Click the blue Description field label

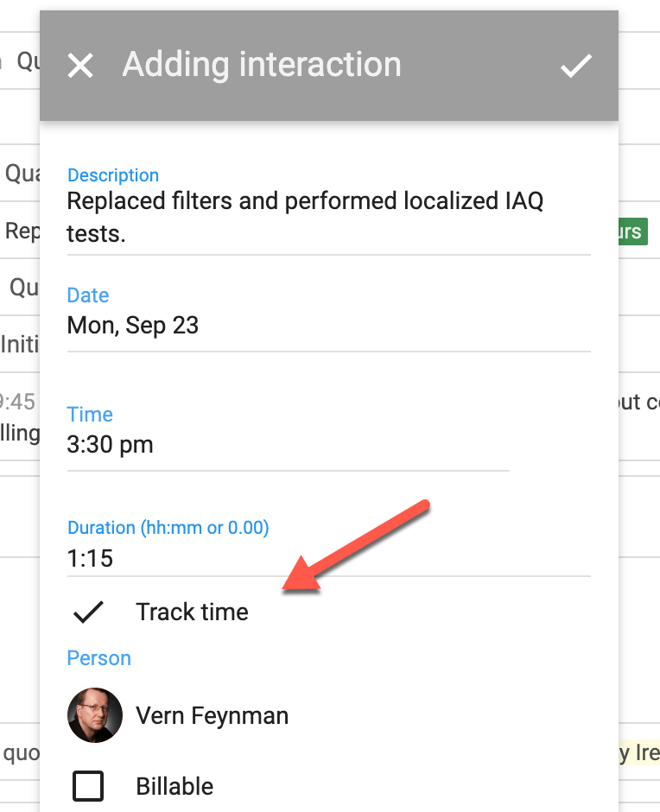[113, 175]
